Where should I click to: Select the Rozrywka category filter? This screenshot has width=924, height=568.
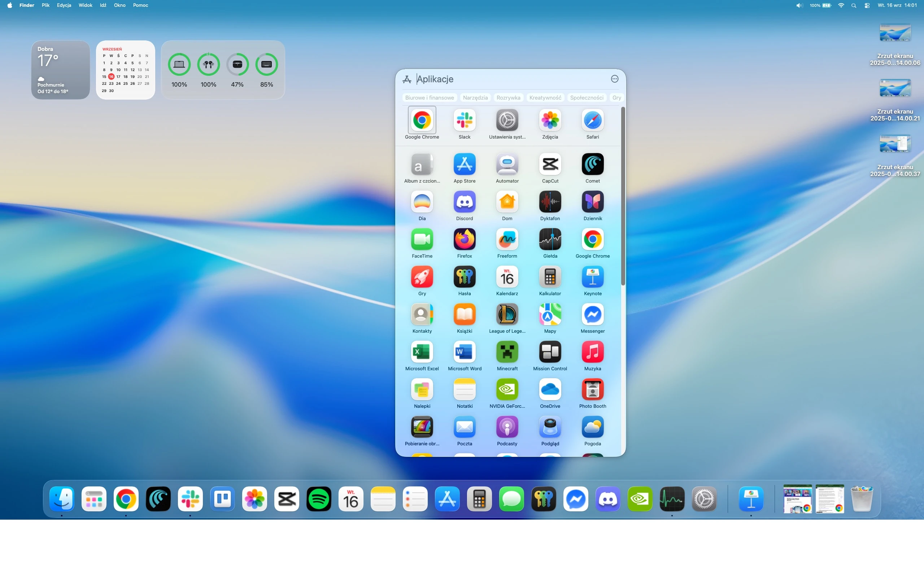[509, 98]
